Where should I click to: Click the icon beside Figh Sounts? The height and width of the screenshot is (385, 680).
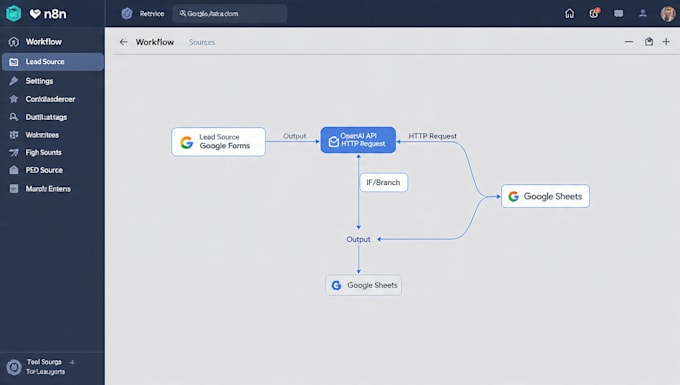tap(14, 152)
